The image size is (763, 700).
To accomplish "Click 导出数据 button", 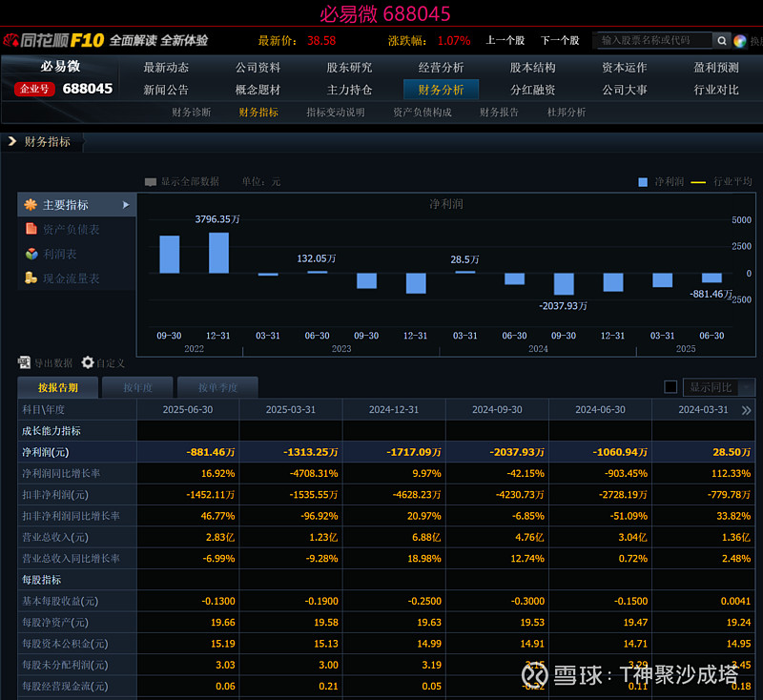I will click(x=45, y=363).
